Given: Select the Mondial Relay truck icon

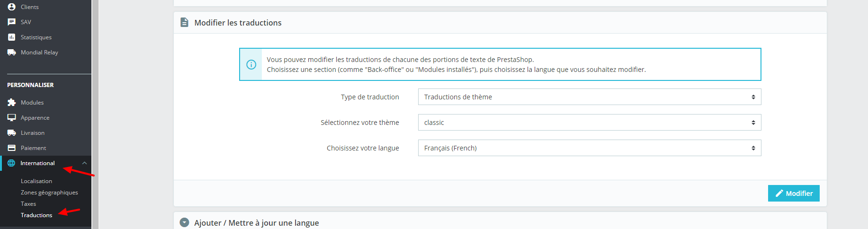Looking at the screenshot, I should tap(11, 52).
